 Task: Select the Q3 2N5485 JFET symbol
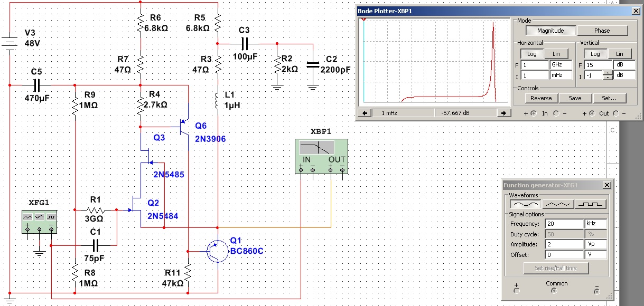[x=147, y=155]
